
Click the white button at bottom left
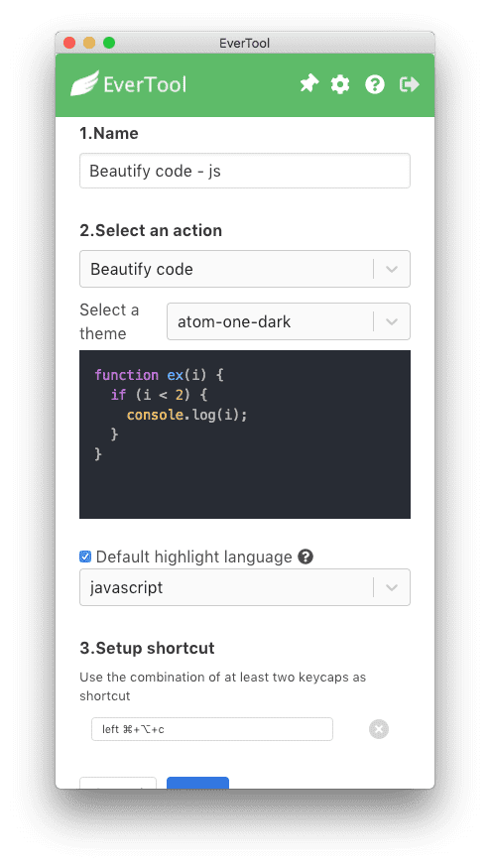pos(118,783)
